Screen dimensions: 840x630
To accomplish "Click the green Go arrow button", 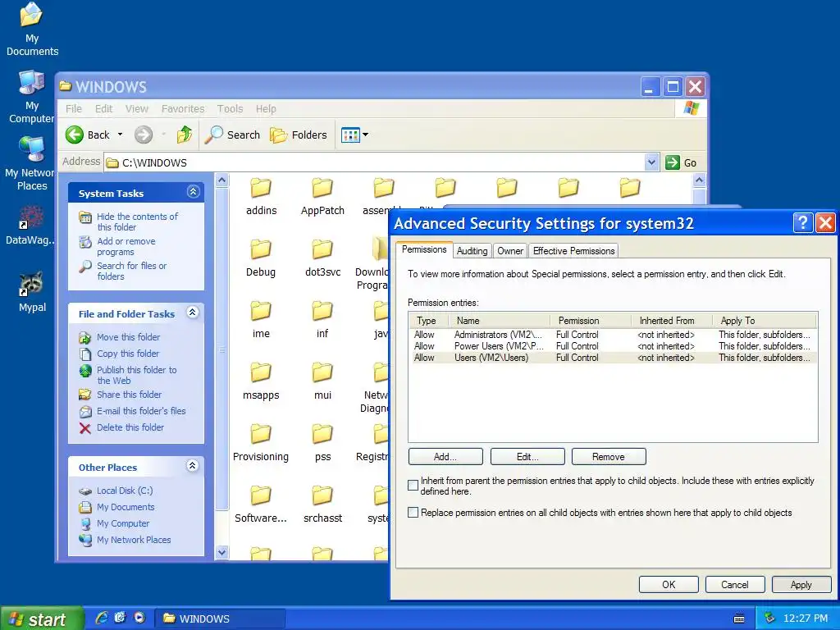I will 673,162.
